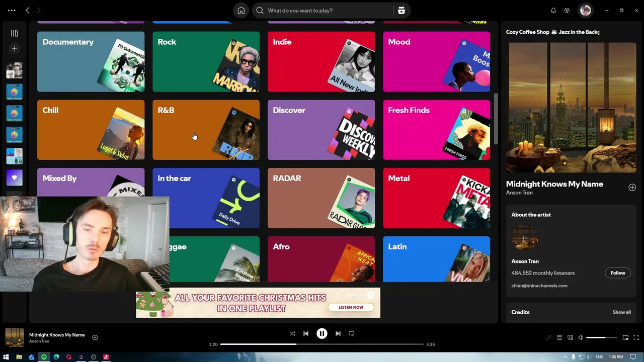Click now-playing album art thumbnail
644x362 pixels.
[x=15, y=337]
